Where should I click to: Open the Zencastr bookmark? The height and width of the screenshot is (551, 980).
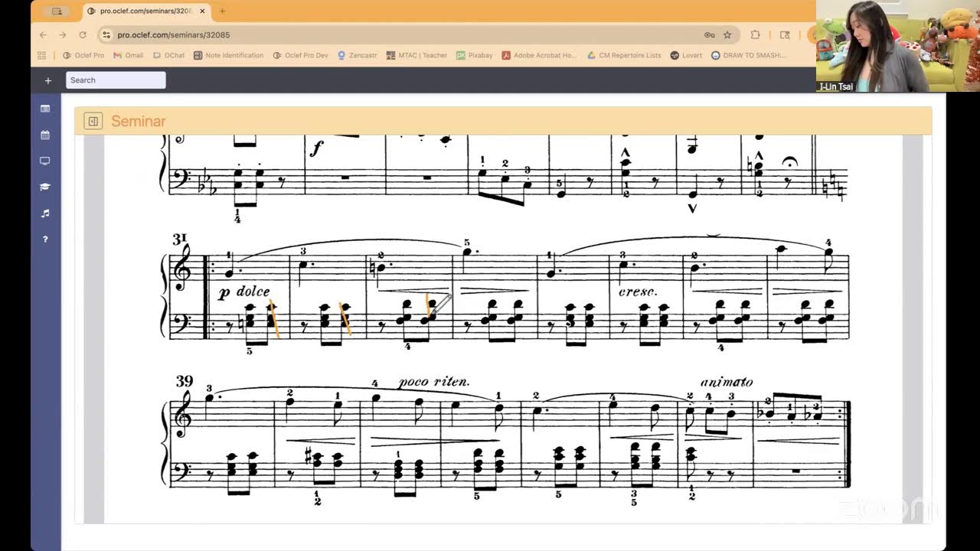pos(356,55)
